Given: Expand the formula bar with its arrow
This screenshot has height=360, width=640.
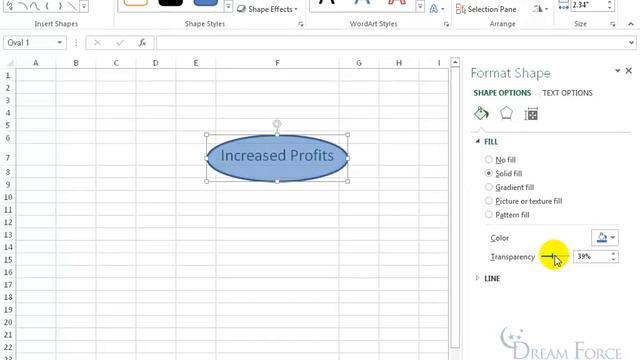Looking at the screenshot, I should tap(631, 42).
